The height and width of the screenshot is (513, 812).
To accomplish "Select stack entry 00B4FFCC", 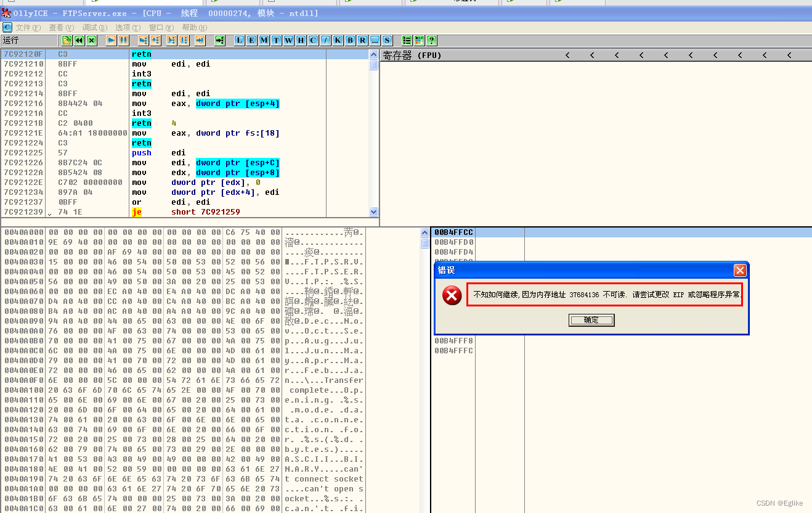I will click(621, 232).
